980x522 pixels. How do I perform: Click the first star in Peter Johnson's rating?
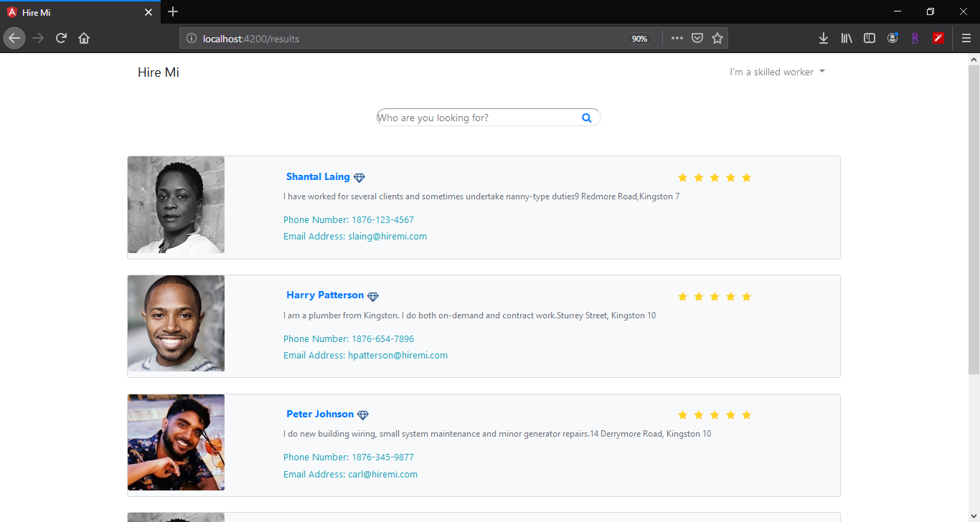click(x=682, y=415)
